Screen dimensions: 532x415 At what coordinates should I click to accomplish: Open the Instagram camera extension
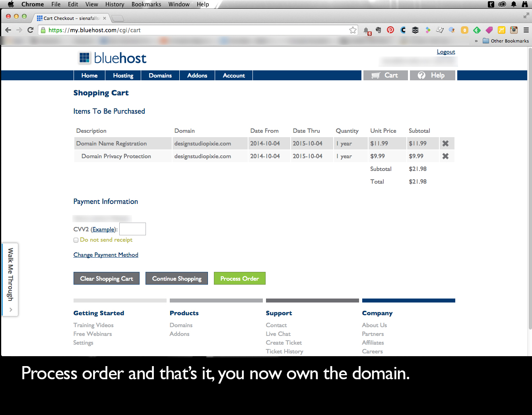514,30
